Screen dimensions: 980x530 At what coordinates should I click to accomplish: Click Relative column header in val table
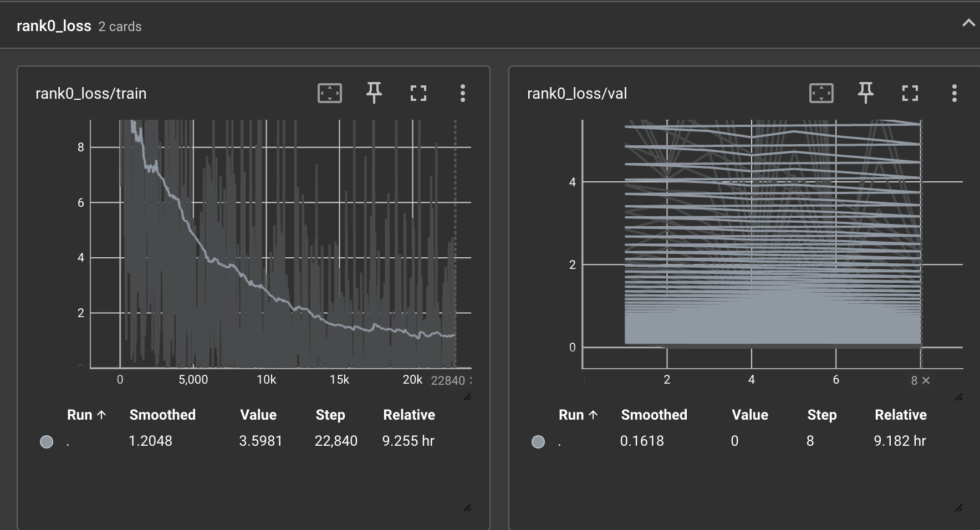click(900, 415)
